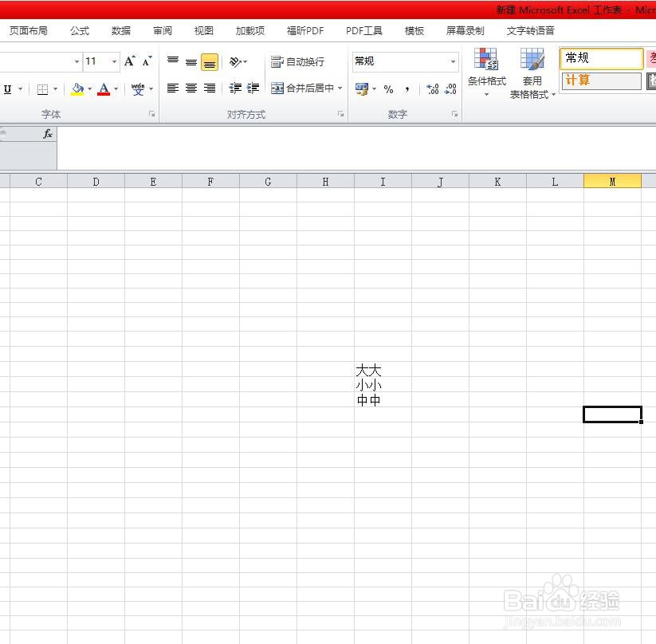Open the 审阅 tab
656x644 pixels.
point(163,30)
